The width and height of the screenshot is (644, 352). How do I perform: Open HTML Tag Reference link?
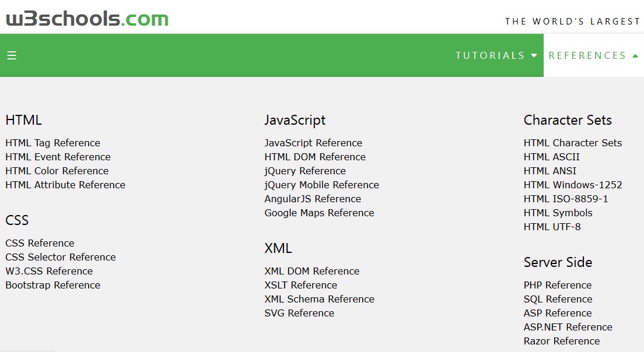52,143
